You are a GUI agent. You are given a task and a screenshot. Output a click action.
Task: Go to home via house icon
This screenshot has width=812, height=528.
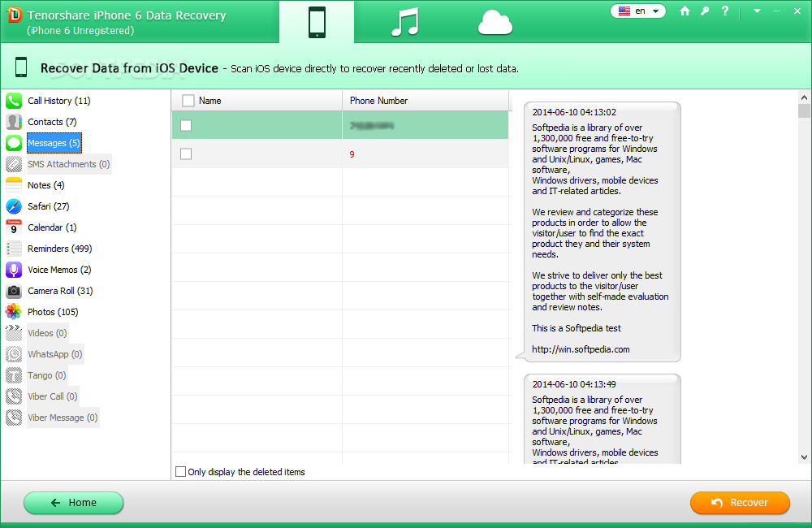[x=685, y=11]
